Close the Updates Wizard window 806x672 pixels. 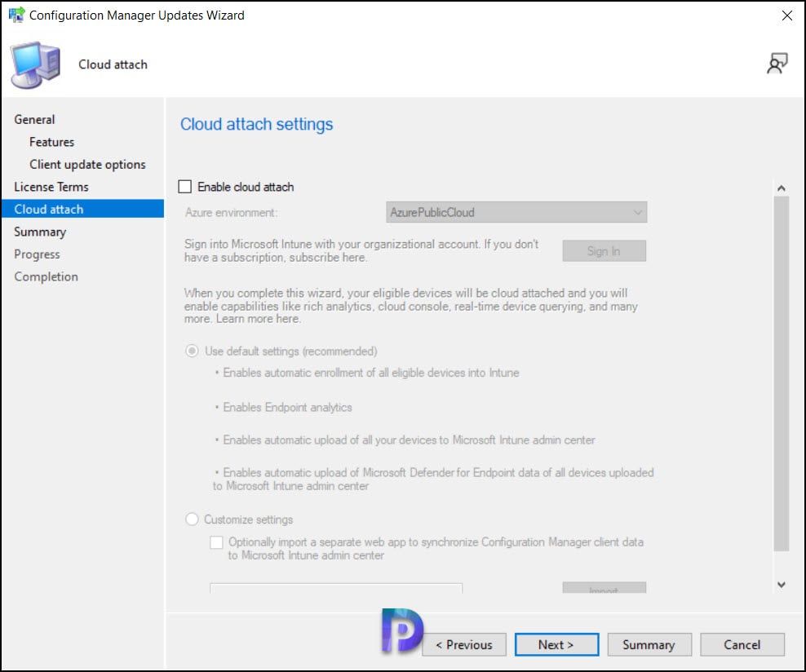click(x=786, y=15)
